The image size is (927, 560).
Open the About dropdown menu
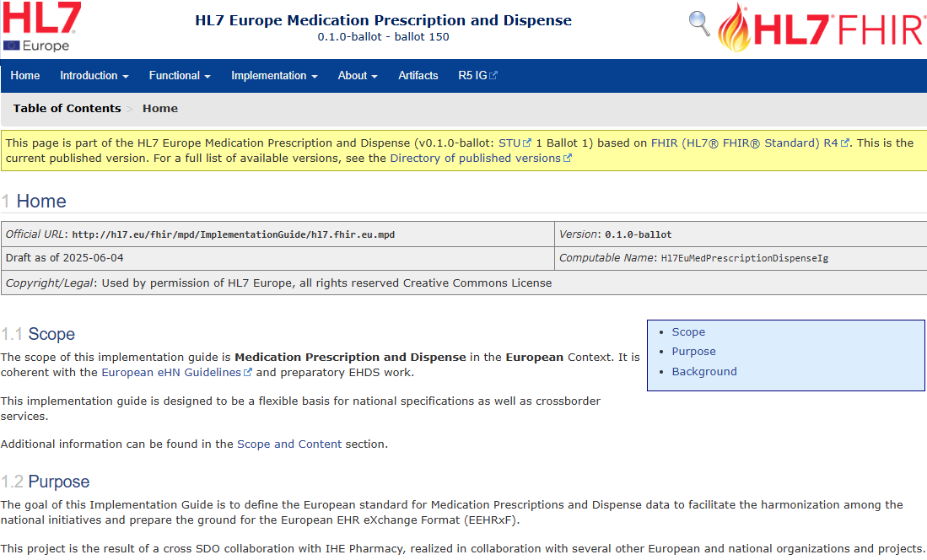[358, 76]
